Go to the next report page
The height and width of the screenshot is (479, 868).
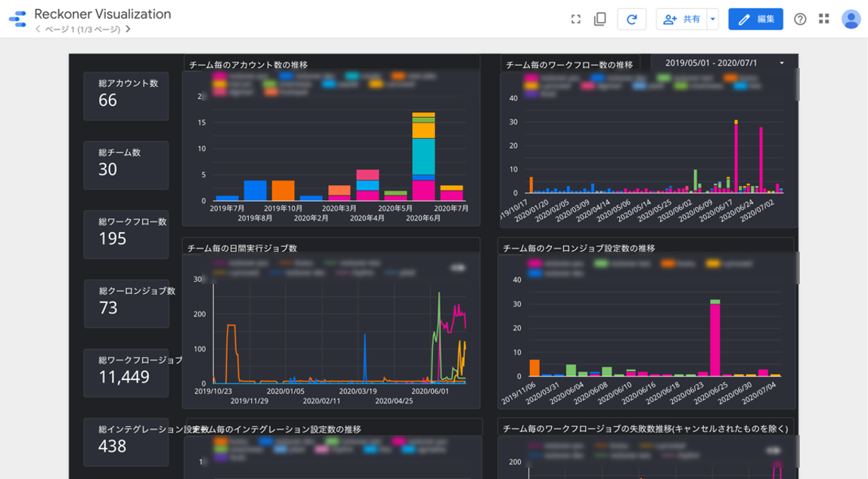[x=128, y=29]
